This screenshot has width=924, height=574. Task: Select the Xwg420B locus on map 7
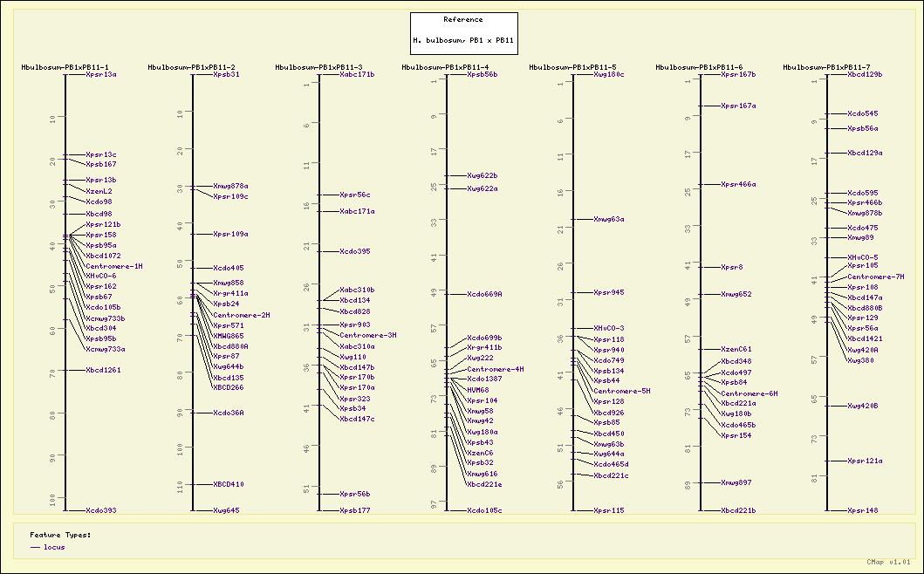point(863,406)
